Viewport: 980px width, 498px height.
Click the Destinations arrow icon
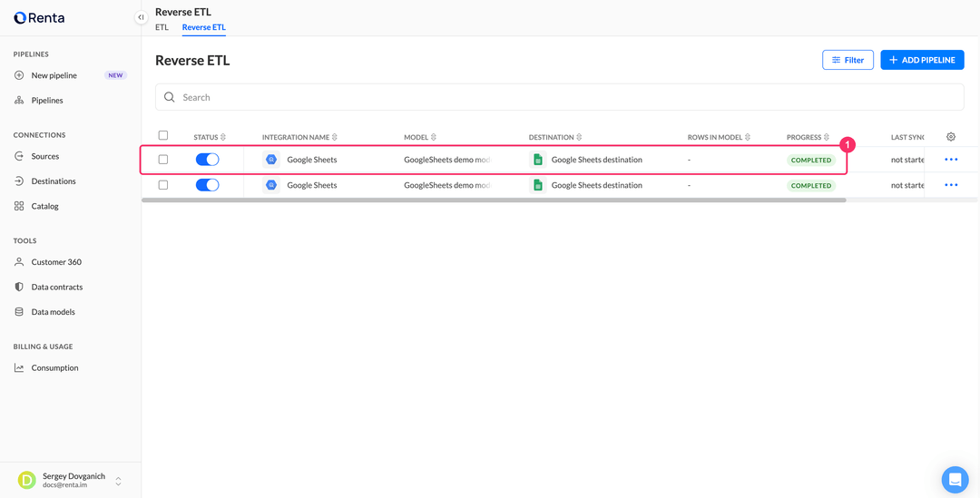[19, 181]
